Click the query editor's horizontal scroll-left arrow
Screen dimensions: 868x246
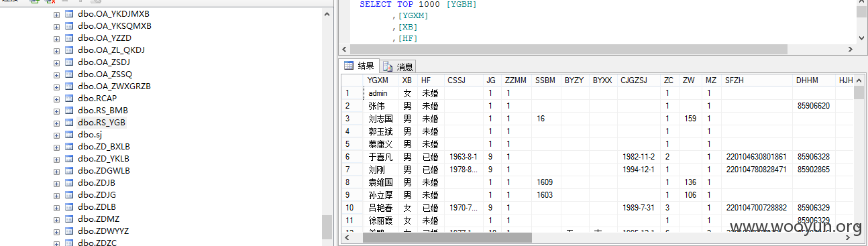click(345, 50)
